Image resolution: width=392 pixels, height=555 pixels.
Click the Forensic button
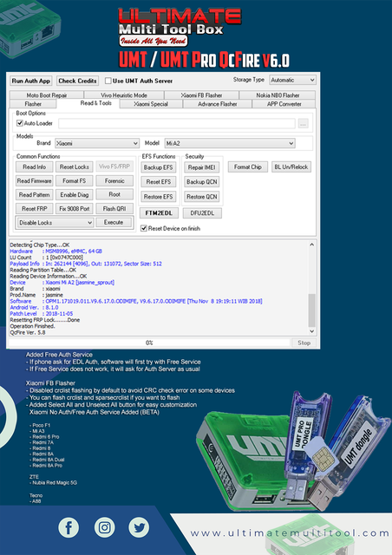click(114, 181)
